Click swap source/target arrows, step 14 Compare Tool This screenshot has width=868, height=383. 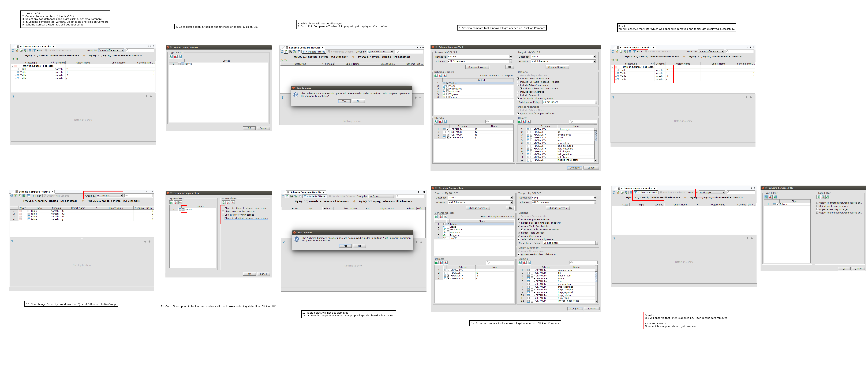[510, 208]
